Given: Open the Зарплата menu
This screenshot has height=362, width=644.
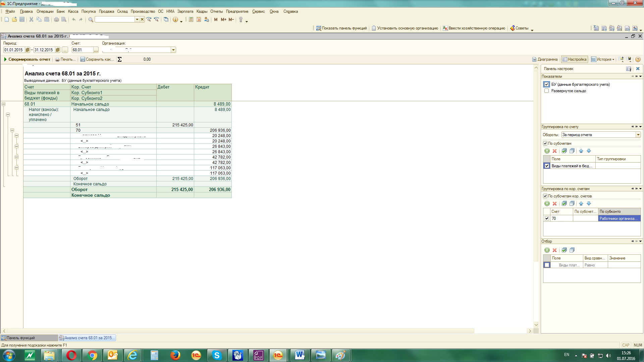Looking at the screenshot, I should (185, 11).
